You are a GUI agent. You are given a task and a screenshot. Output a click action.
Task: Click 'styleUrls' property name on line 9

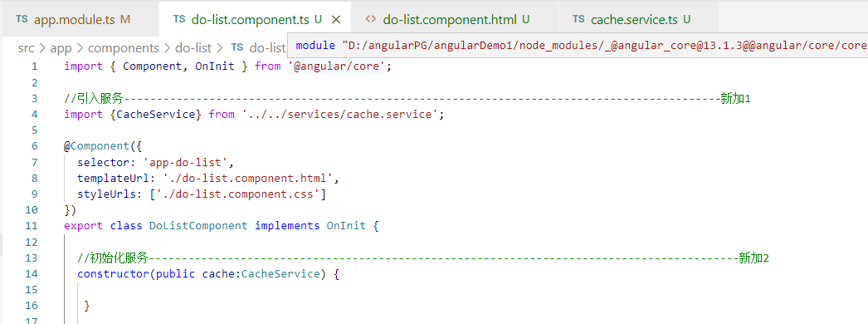point(107,194)
